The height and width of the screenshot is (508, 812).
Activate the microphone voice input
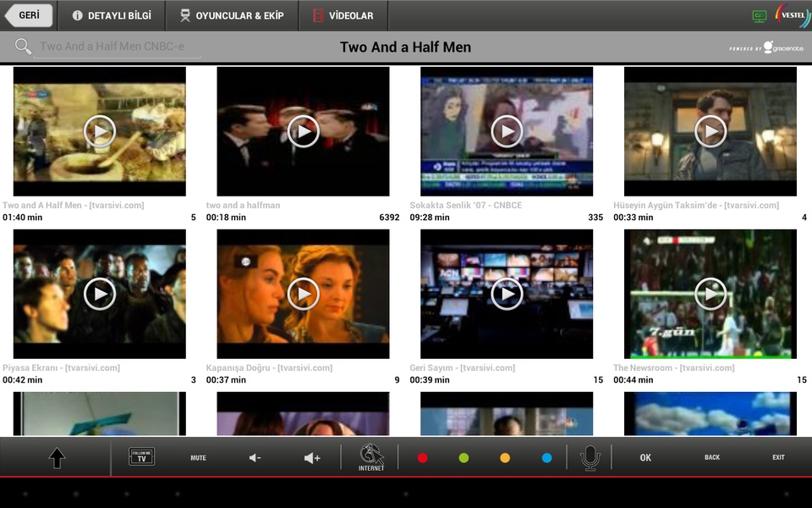(590, 458)
